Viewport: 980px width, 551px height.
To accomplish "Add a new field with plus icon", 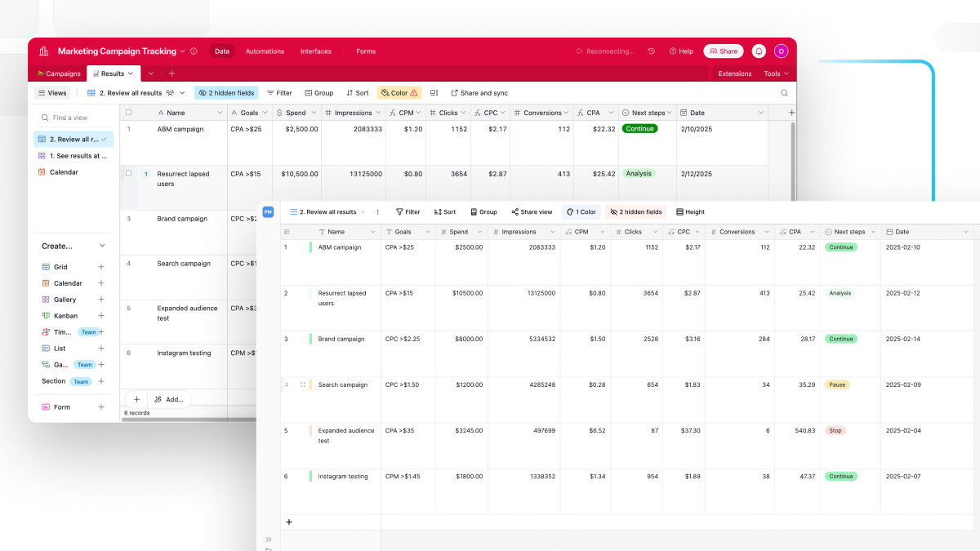I will pos(791,113).
